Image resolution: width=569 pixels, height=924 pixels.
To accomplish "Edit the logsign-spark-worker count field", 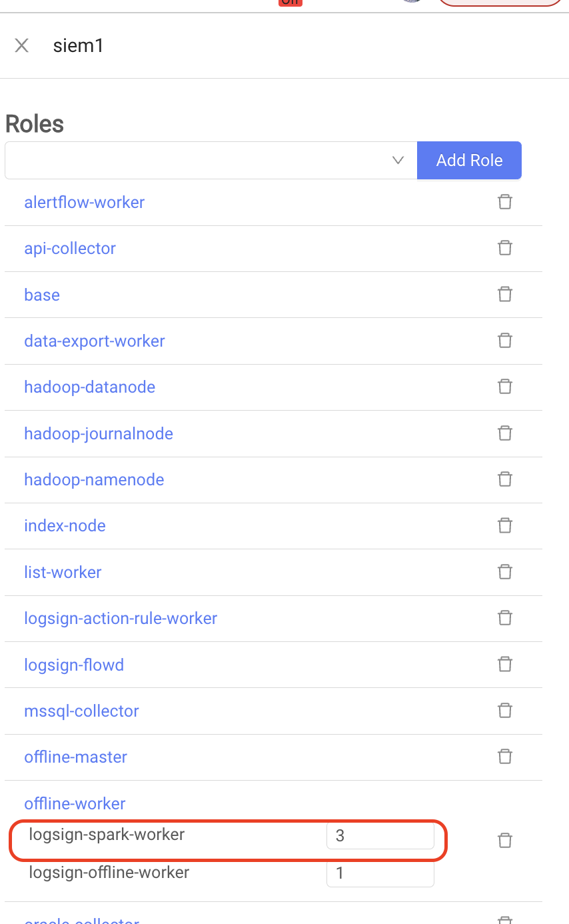I will pyautogui.click(x=380, y=836).
